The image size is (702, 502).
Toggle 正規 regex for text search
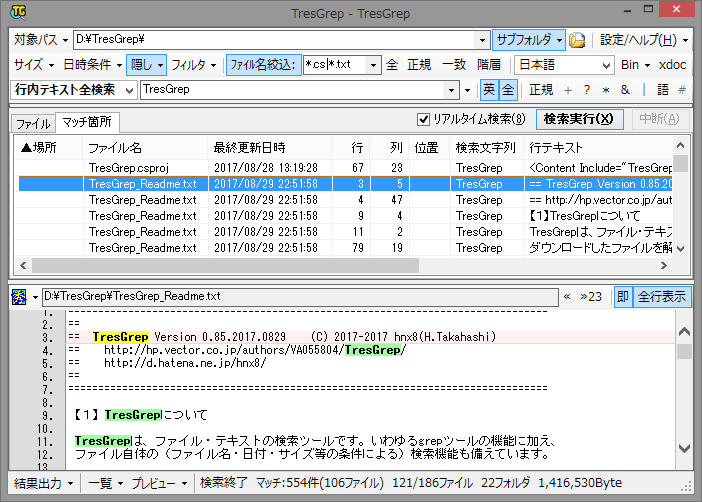click(541, 90)
